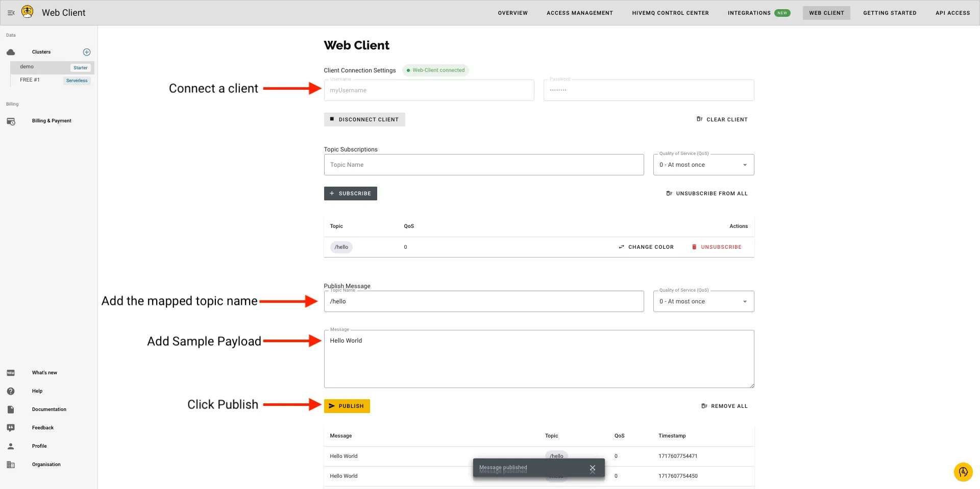Open Profile link in sidebar
The width and height of the screenshot is (980, 489).
click(39, 446)
